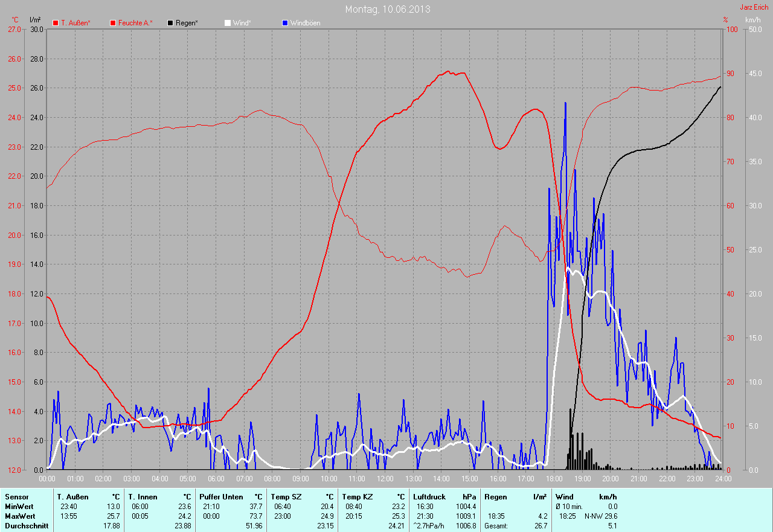Select the 'Temp KZ' column header

pos(359,497)
